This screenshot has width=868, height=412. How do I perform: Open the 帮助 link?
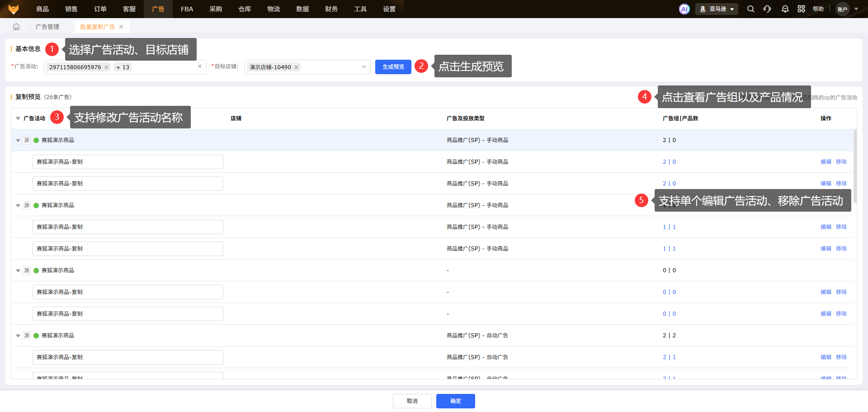pos(818,9)
